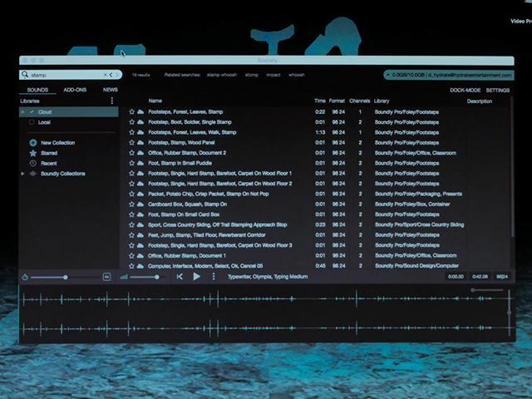Search related term 'stomp'
The width and height of the screenshot is (532, 399).
[x=251, y=75]
